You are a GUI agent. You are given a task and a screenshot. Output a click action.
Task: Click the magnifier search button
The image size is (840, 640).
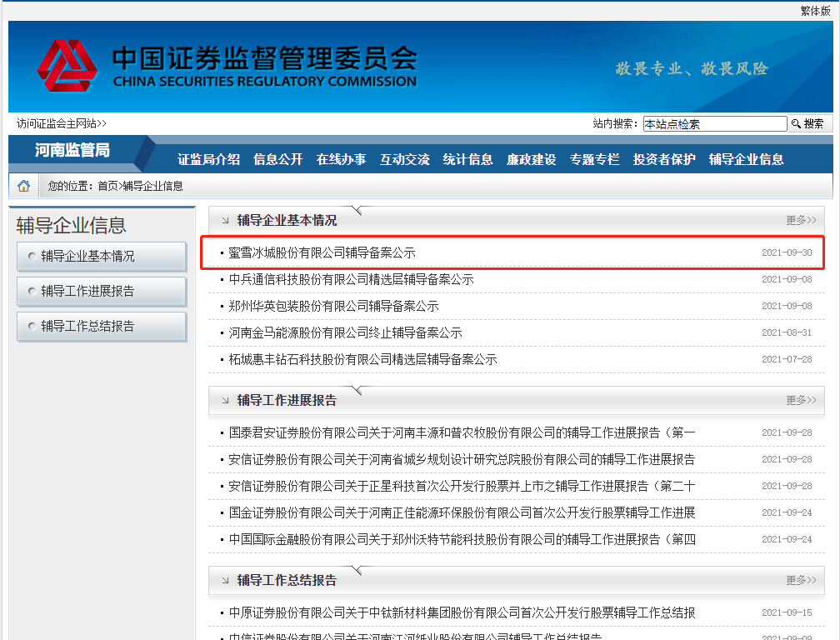(807, 123)
